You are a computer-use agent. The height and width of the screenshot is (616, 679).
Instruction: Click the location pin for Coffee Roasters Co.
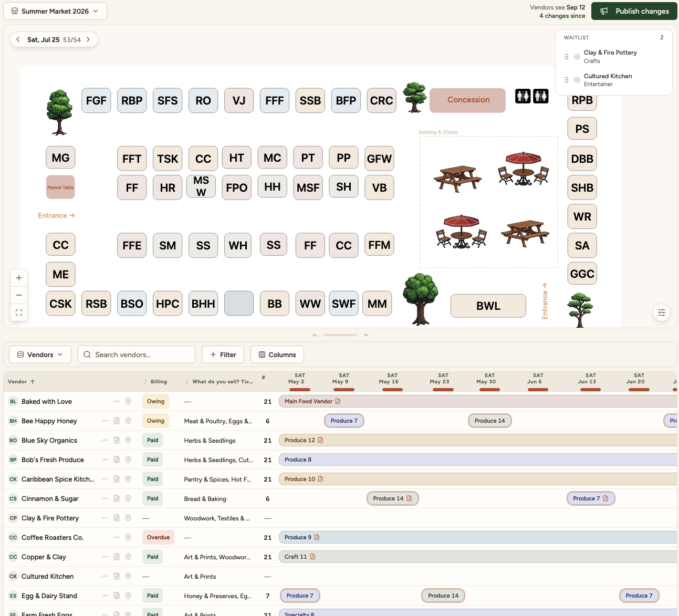(x=128, y=537)
